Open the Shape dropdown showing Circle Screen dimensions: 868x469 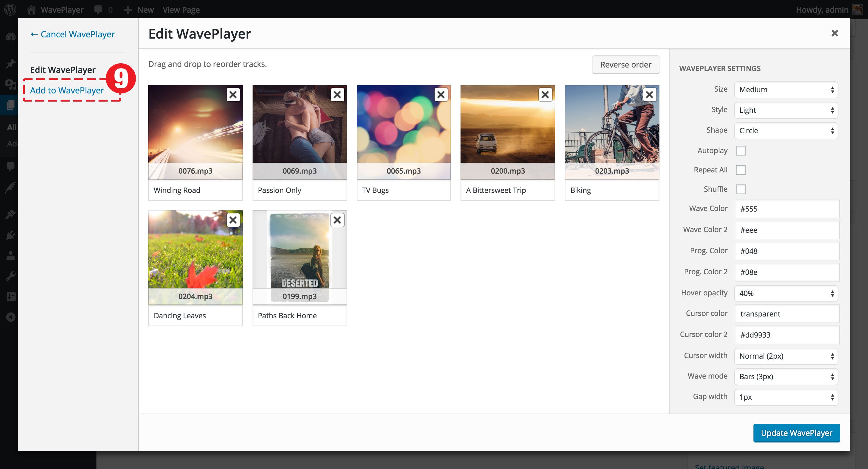pos(786,131)
